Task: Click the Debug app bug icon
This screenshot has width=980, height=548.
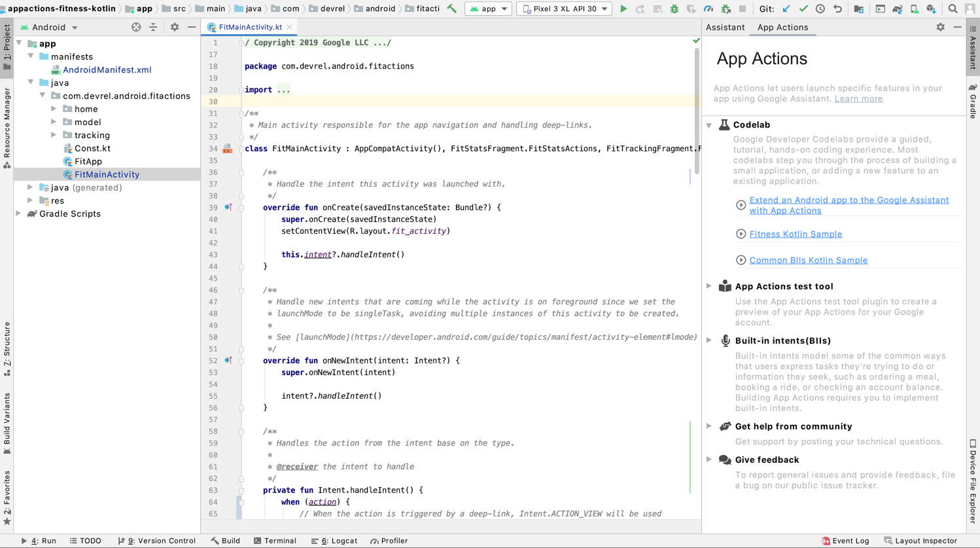Action: [x=674, y=9]
